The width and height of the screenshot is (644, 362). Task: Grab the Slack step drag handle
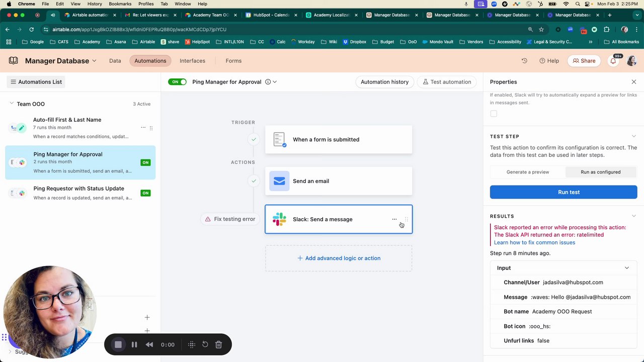coord(407,219)
